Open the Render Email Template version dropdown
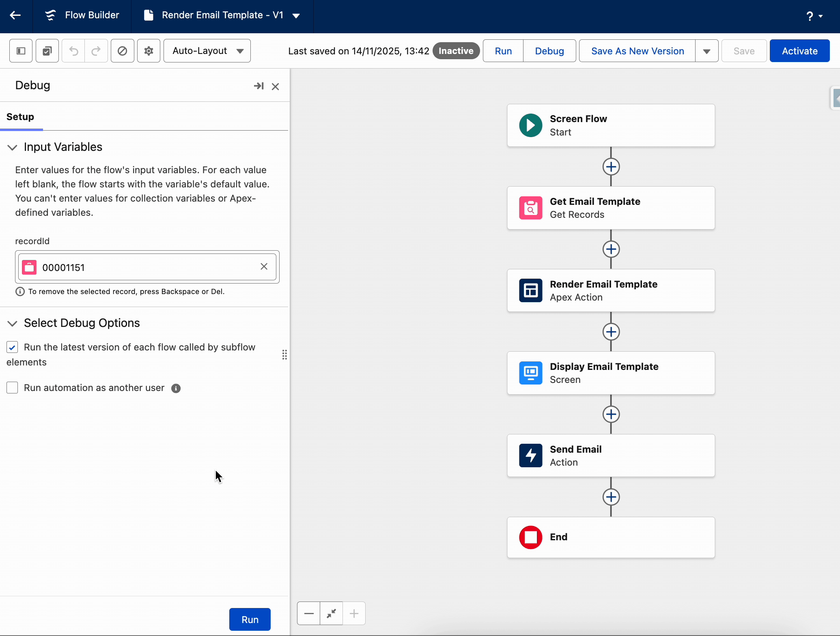840x636 pixels. [296, 16]
